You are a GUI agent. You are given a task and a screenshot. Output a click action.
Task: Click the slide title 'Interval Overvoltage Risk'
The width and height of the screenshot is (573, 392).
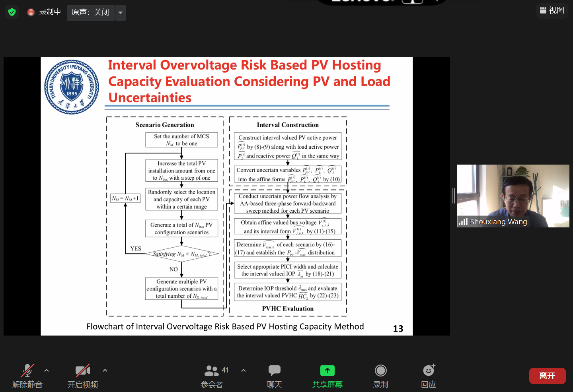tap(249, 81)
